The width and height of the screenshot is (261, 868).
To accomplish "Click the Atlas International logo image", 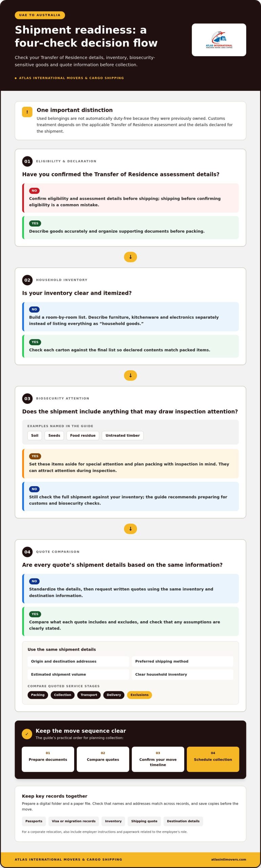I will (x=219, y=40).
